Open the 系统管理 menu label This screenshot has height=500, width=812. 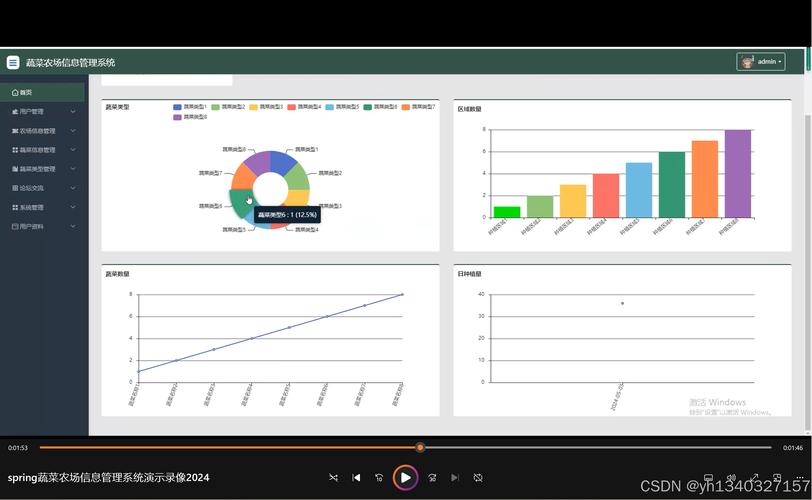pos(32,208)
